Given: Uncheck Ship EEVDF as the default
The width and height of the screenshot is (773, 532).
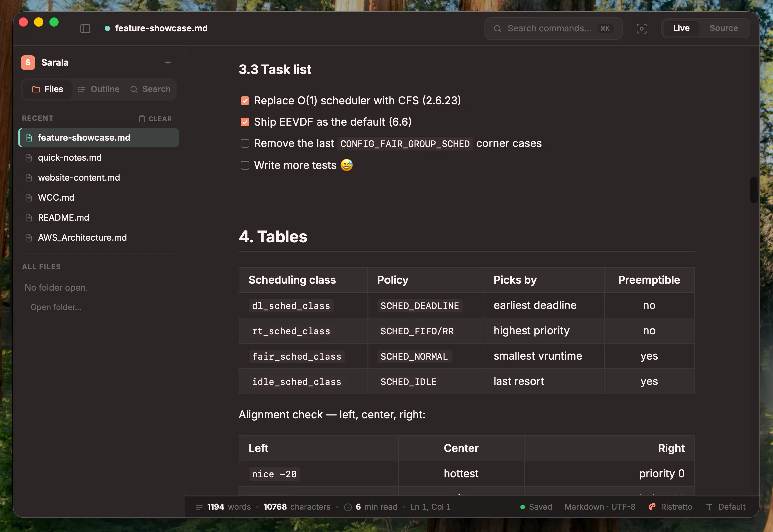Looking at the screenshot, I should (x=245, y=122).
